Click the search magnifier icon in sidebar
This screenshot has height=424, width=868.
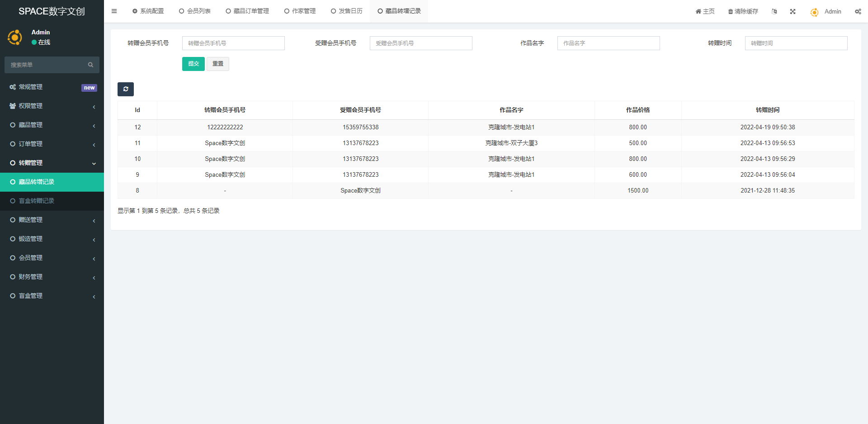pyautogui.click(x=90, y=65)
